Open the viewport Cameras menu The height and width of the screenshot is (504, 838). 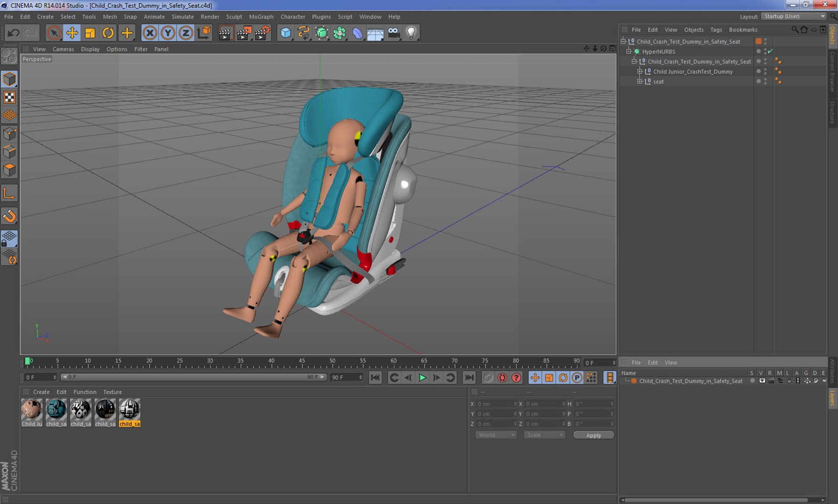[x=63, y=49]
